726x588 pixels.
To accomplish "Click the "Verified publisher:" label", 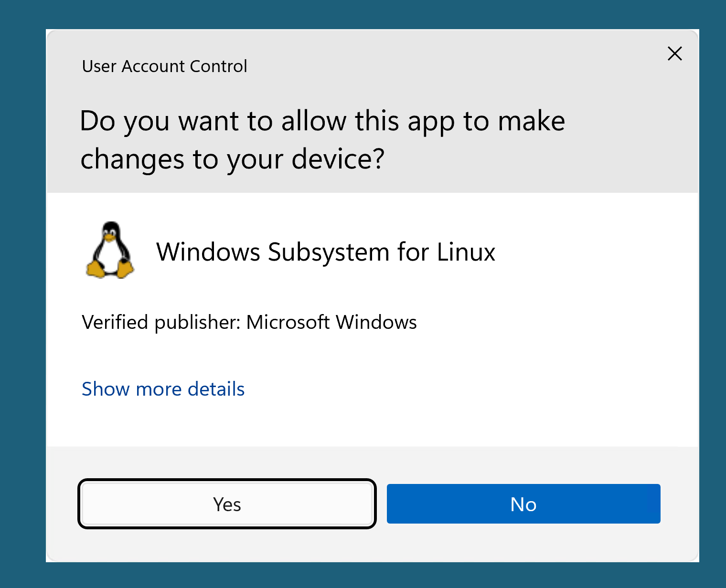I will 161,323.
